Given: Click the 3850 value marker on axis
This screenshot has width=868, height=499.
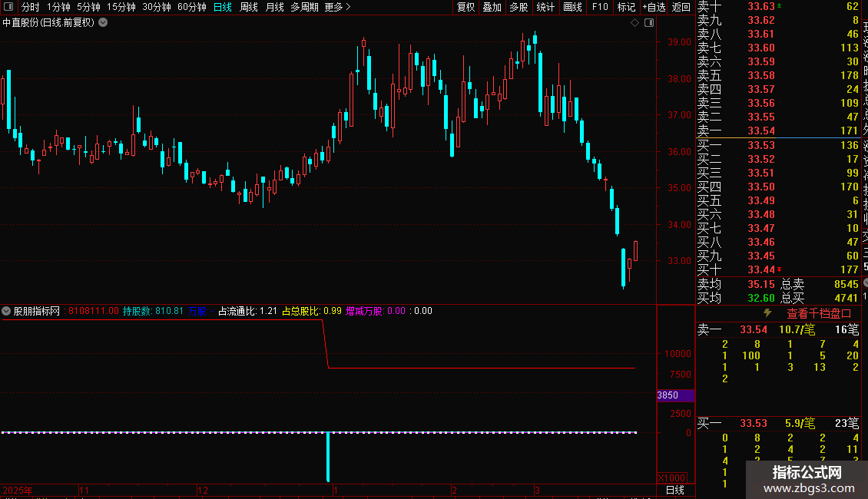Looking at the screenshot, I should 675,395.
